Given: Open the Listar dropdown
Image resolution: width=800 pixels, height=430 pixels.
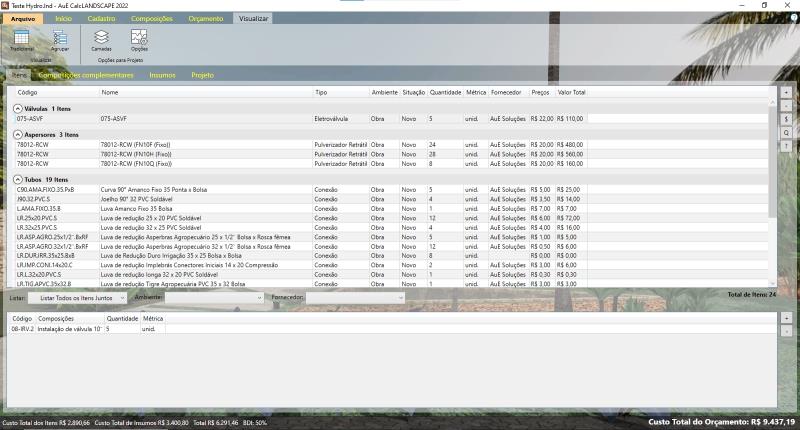Looking at the screenshot, I should pyautogui.click(x=77, y=298).
